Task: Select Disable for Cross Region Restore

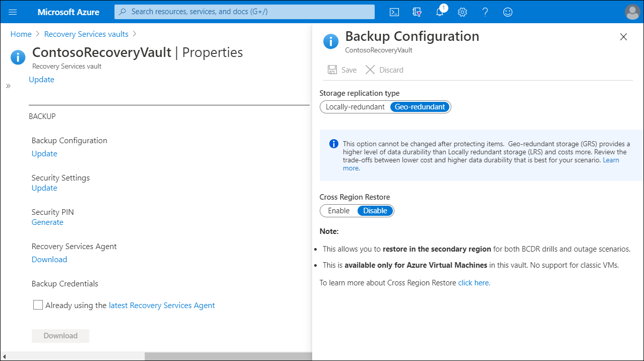Action: click(375, 211)
